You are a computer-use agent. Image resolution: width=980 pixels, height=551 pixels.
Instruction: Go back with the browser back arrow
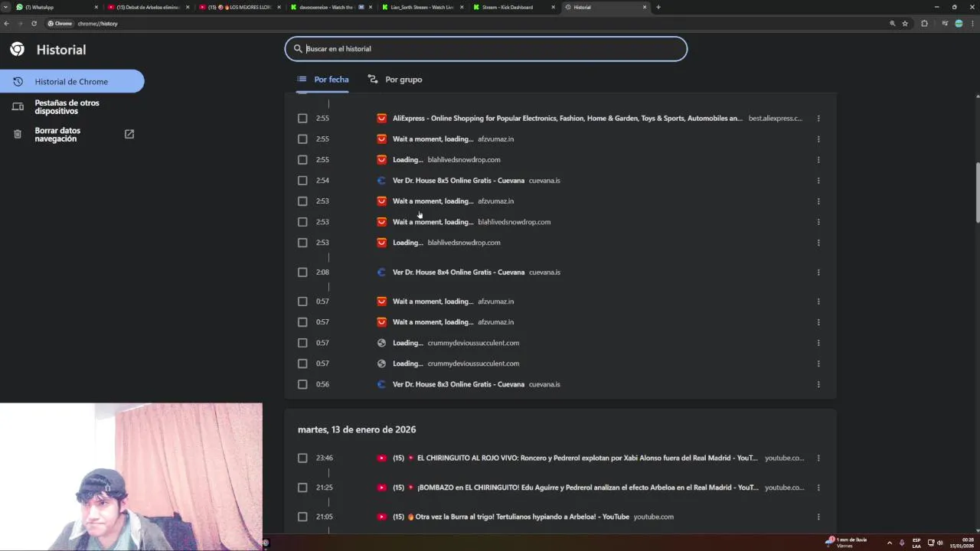pyautogui.click(x=6, y=23)
